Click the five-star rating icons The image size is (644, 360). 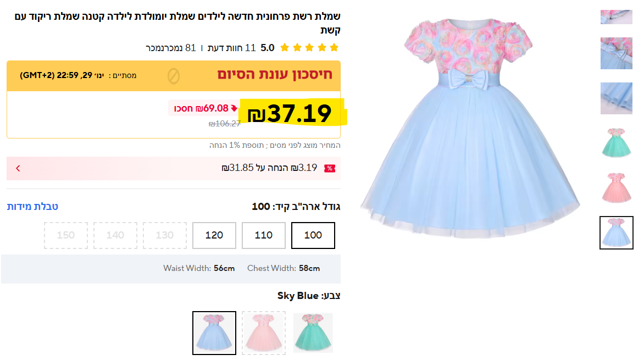coord(309,48)
